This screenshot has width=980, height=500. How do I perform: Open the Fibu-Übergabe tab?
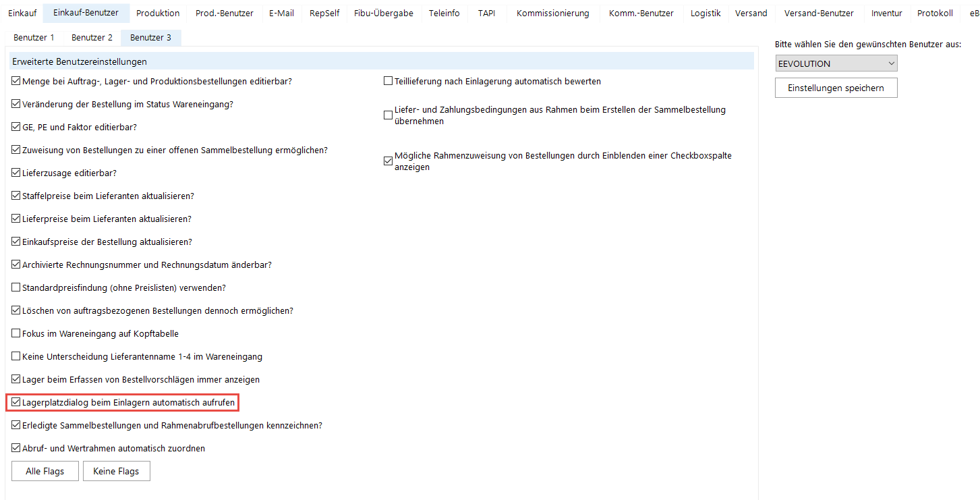[x=384, y=13]
